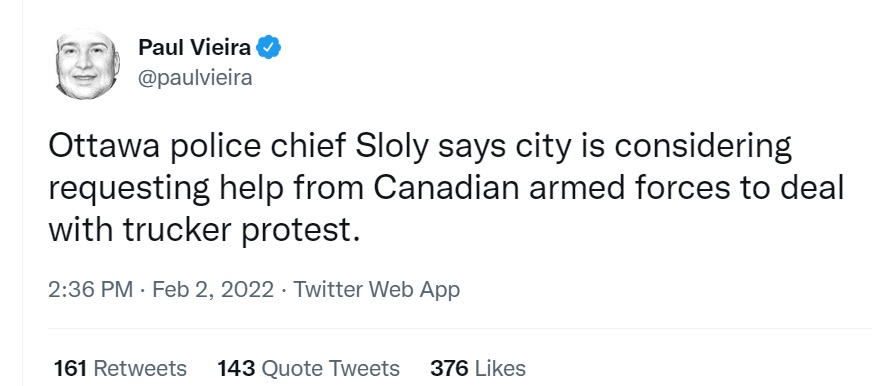Click the number 161 in stats
The width and height of the screenshot is (872, 386).
pos(70,368)
